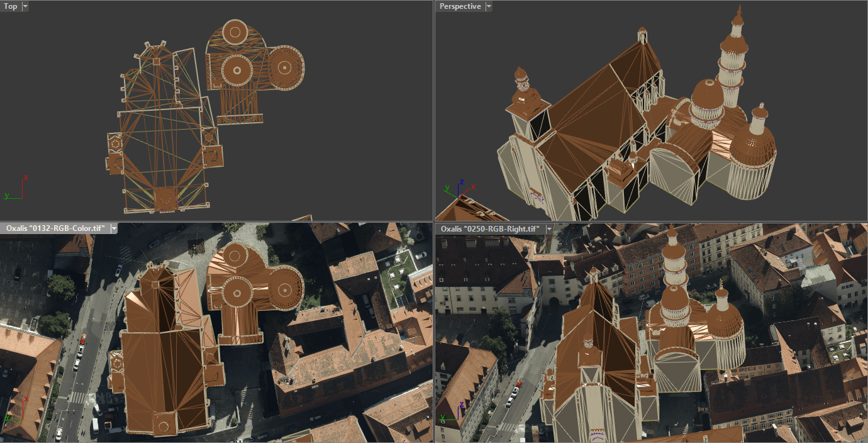Select the rightmost round dome in Top view
Image resolution: width=868 pixels, height=443 pixels.
[x=285, y=66]
